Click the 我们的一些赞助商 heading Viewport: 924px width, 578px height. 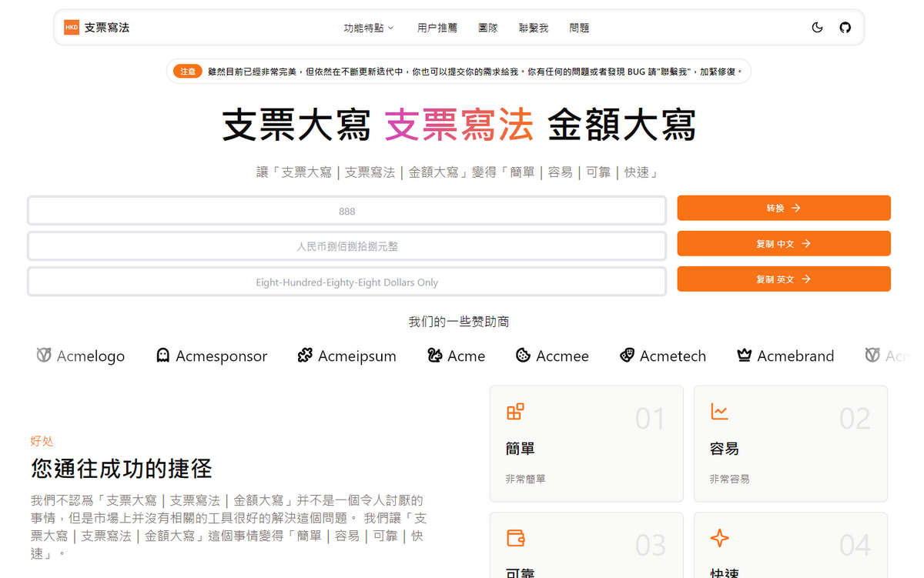(x=459, y=322)
